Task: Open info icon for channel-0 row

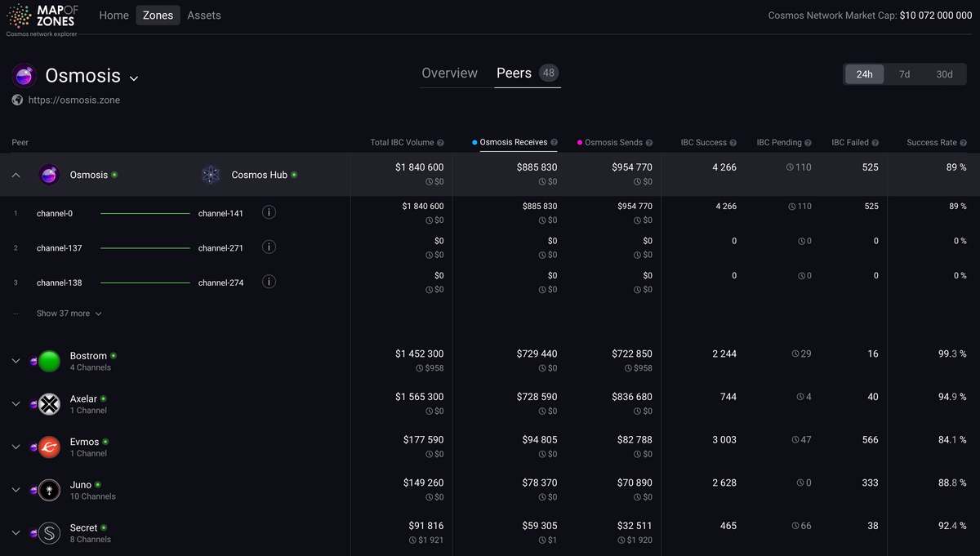Action: pos(269,212)
